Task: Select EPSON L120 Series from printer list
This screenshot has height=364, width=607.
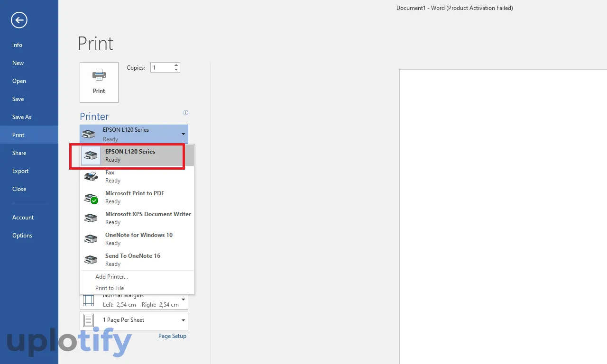Action: coord(137,155)
